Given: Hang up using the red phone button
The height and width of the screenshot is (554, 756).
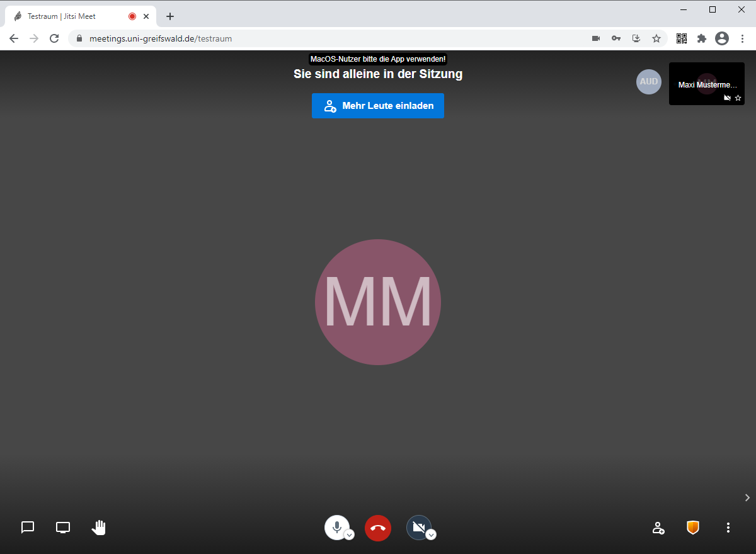Looking at the screenshot, I should click(378, 528).
